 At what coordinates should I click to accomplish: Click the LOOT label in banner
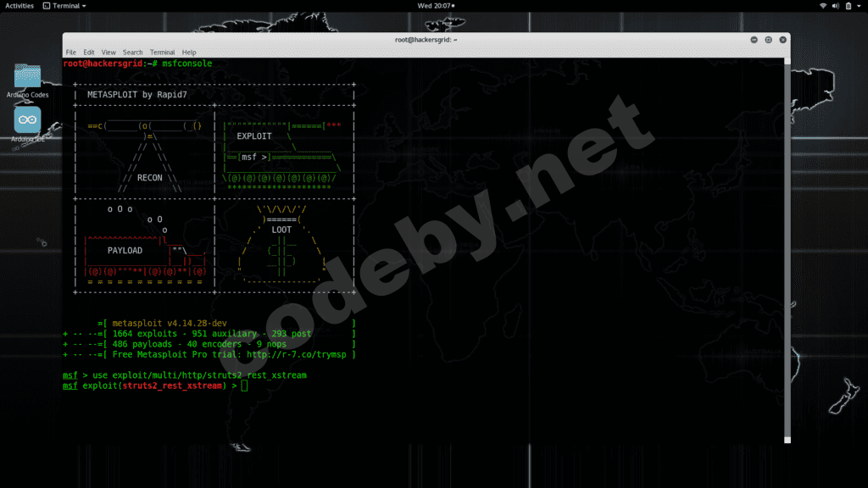click(281, 230)
